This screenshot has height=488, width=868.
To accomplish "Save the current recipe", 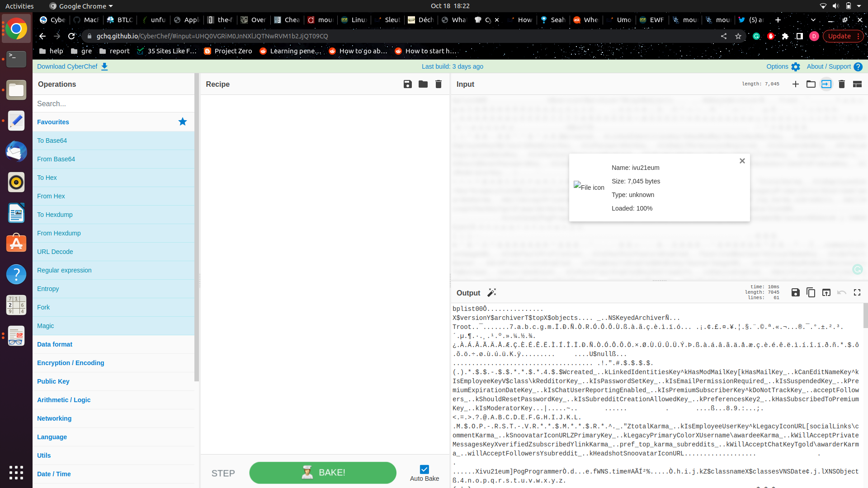I will point(407,84).
